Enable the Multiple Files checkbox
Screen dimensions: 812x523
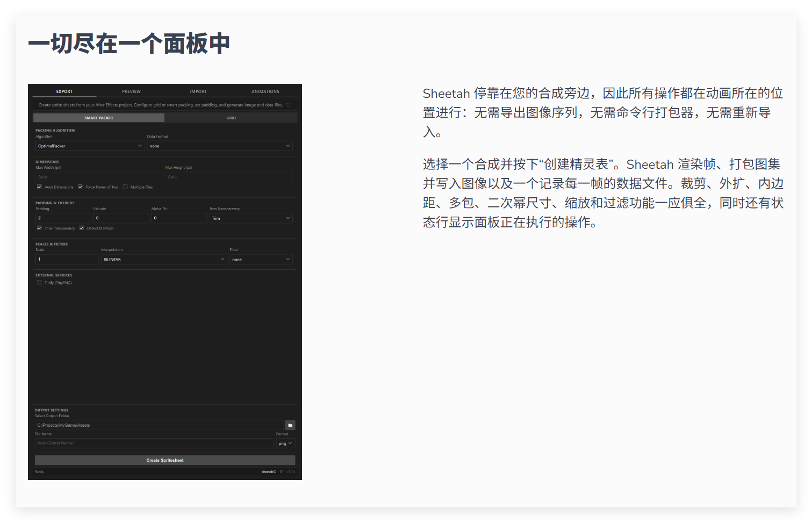click(125, 187)
